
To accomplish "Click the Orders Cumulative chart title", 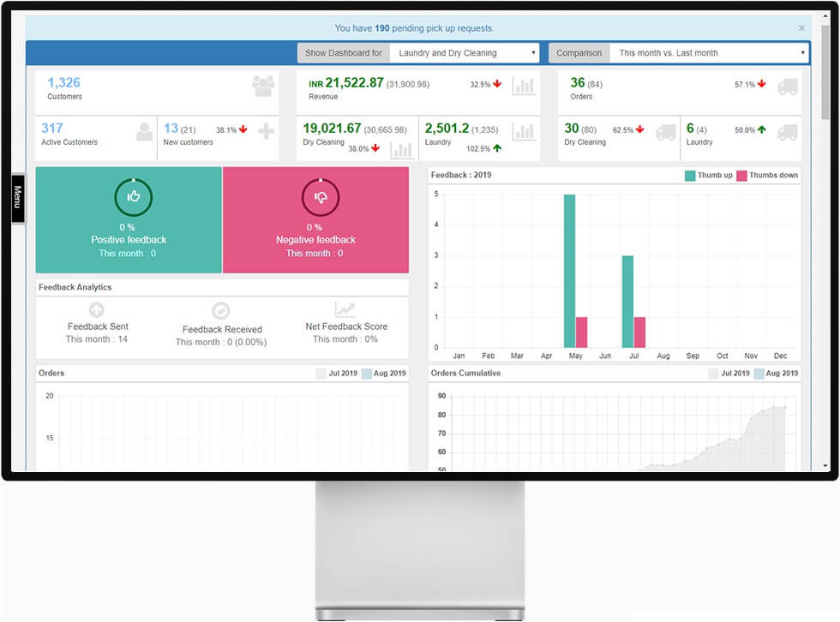I will click(465, 373).
